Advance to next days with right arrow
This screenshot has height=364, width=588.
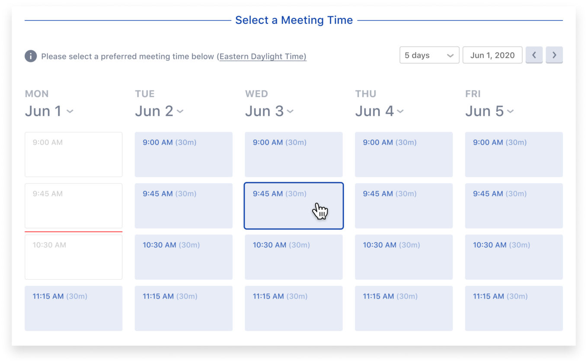click(554, 55)
